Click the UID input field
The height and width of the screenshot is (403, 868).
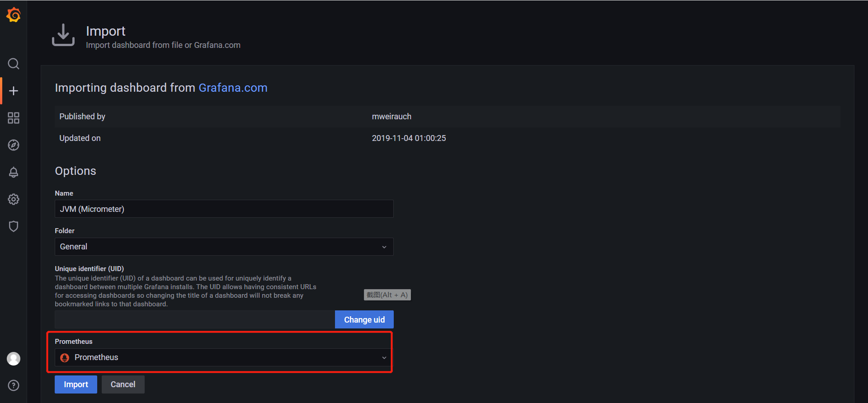tap(195, 319)
